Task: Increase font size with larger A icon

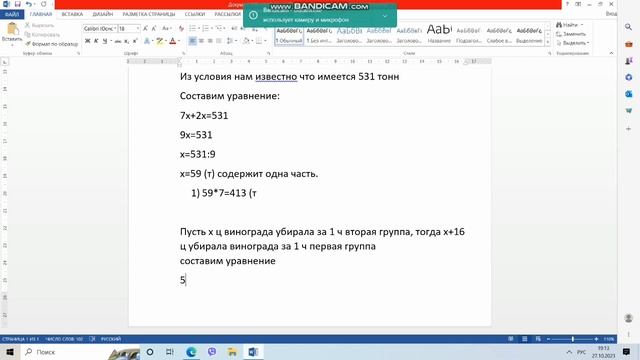Action: tap(145, 29)
